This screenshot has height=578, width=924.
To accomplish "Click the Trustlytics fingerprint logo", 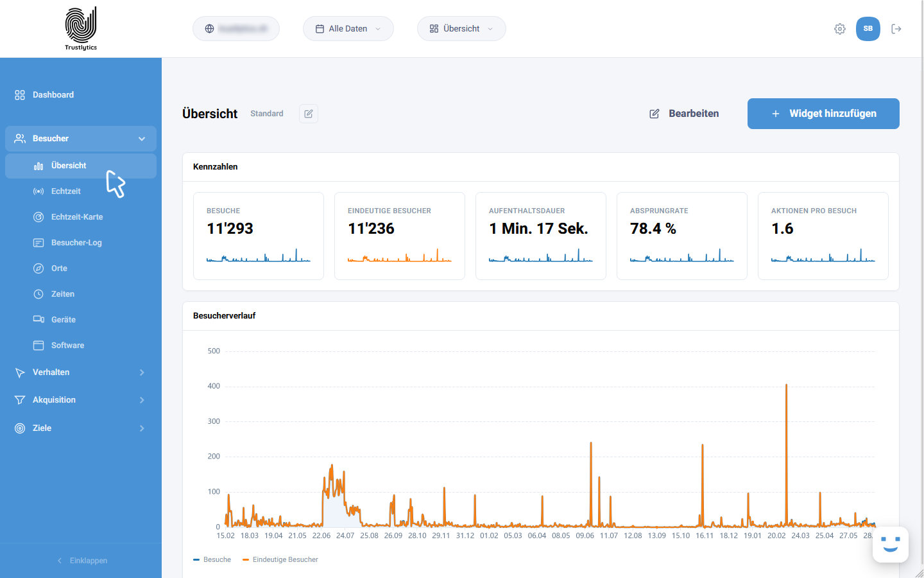I will click(x=81, y=28).
